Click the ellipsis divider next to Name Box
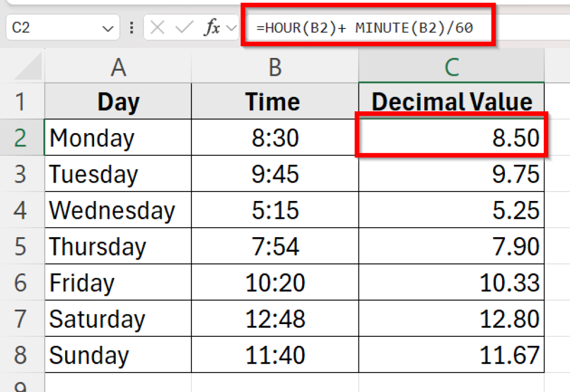Screen dimensions: 570x392 pos(132,28)
